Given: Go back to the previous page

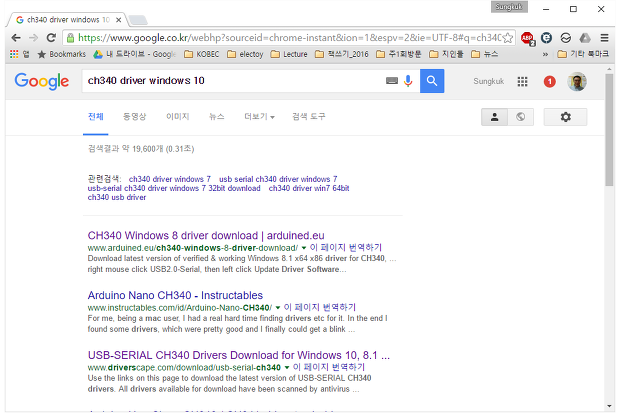Looking at the screenshot, I should (x=16, y=38).
